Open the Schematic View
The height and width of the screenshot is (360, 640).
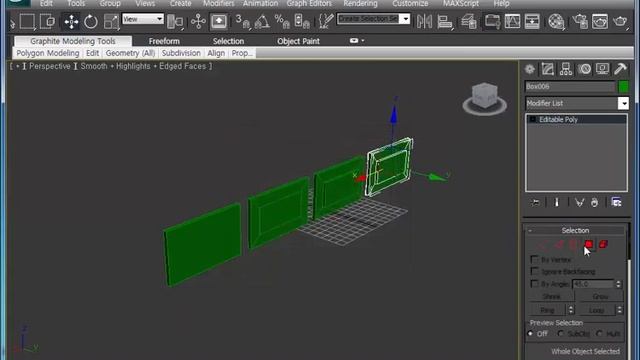532,21
